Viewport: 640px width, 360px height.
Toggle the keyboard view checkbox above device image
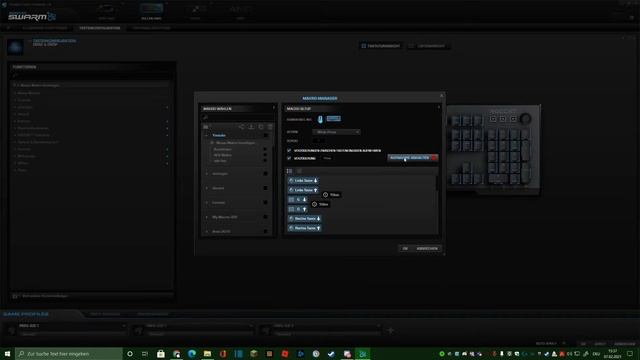tap(363, 46)
